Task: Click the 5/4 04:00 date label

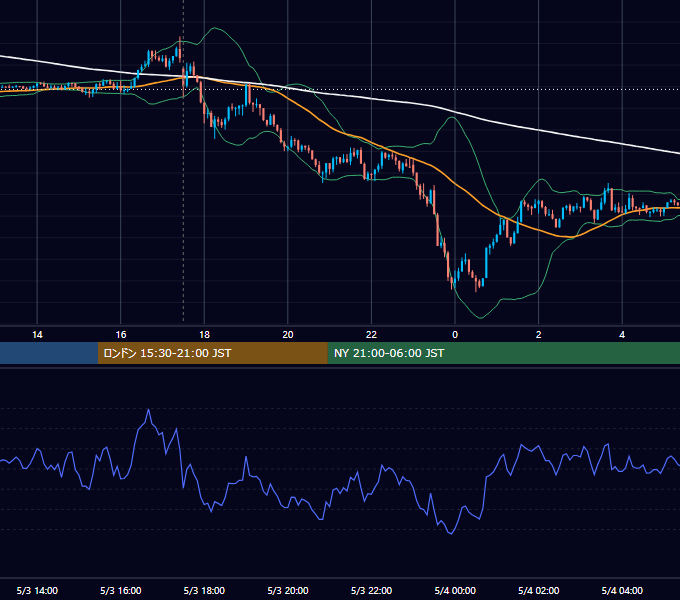Action: pos(622,590)
